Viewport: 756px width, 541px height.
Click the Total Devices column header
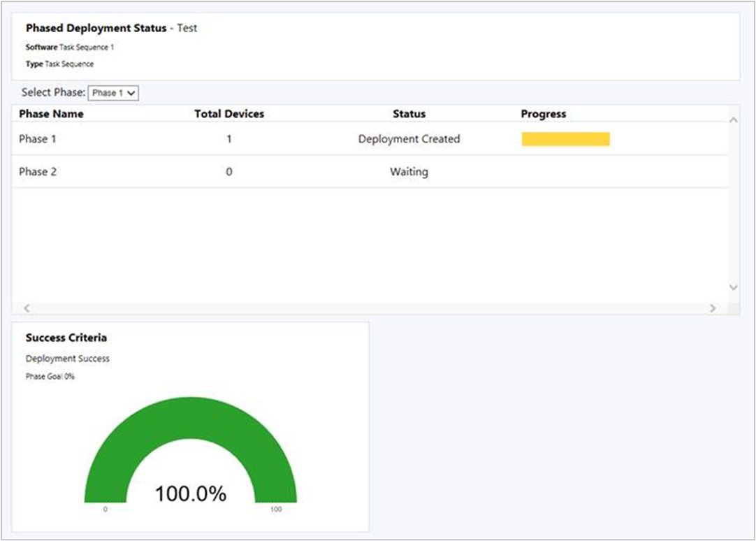tap(229, 114)
